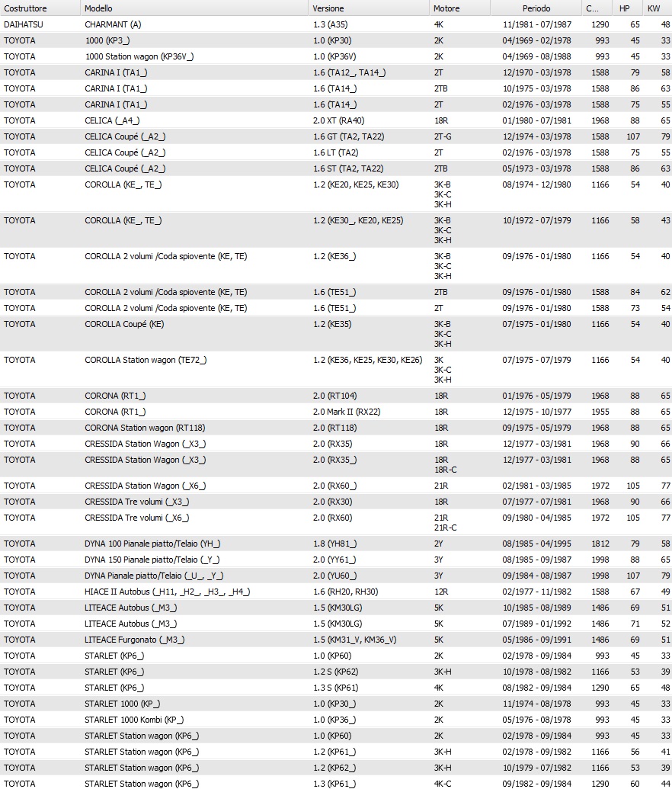Viewport: 672px width, 789px height.
Task: Click the 1.3 (A35) version cell
Action: [x=330, y=24]
